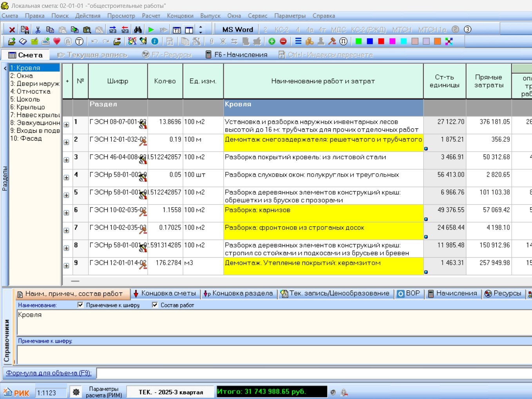Click the blue info circle icon
The height and width of the screenshot is (399, 532).
[x=155, y=42]
